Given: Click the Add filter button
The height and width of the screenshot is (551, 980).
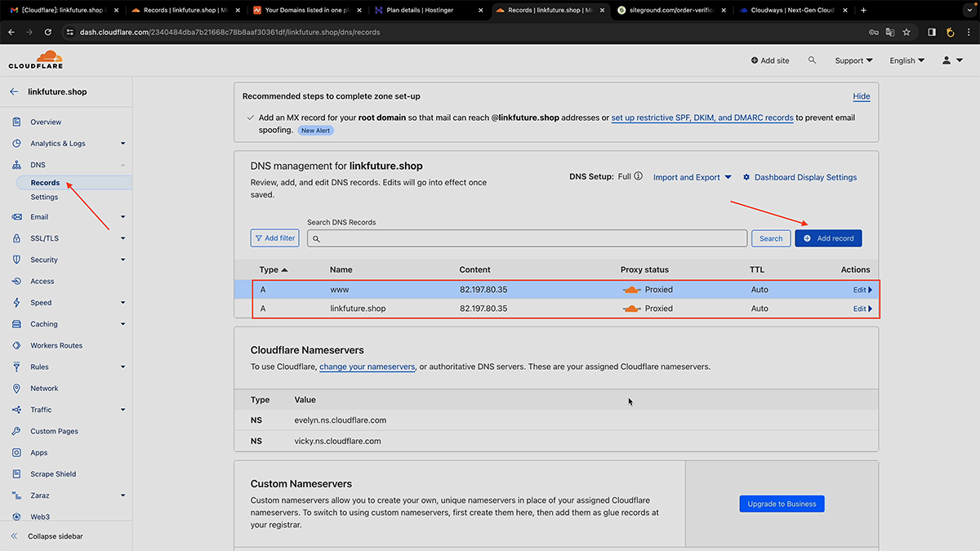Looking at the screenshot, I should pyautogui.click(x=275, y=238).
